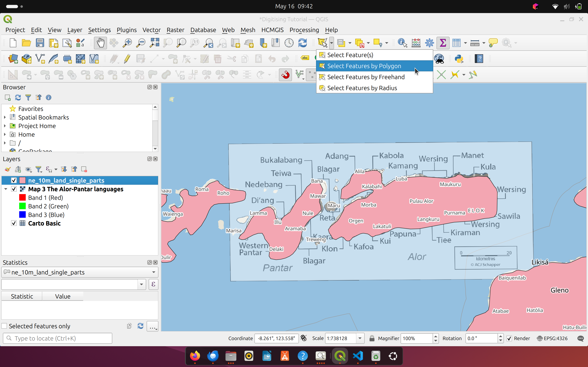Expand Spatial Bookmarks in Browser
Screen dimensions: 588x367
pos(5,117)
